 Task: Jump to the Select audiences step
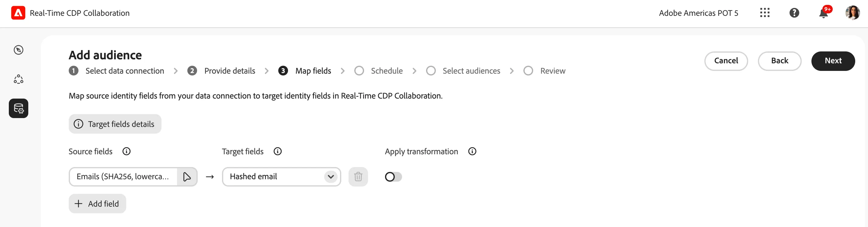(463, 71)
